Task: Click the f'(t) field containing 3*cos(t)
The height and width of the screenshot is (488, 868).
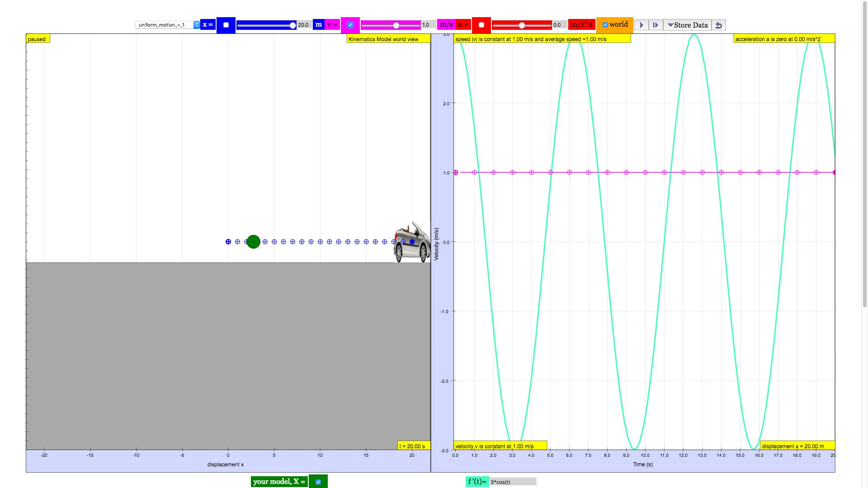Action: click(x=513, y=482)
